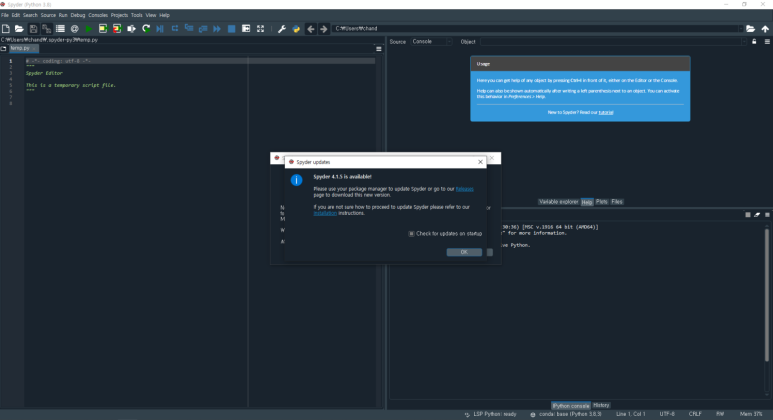Select the temp.py editor tab

(x=23, y=48)
